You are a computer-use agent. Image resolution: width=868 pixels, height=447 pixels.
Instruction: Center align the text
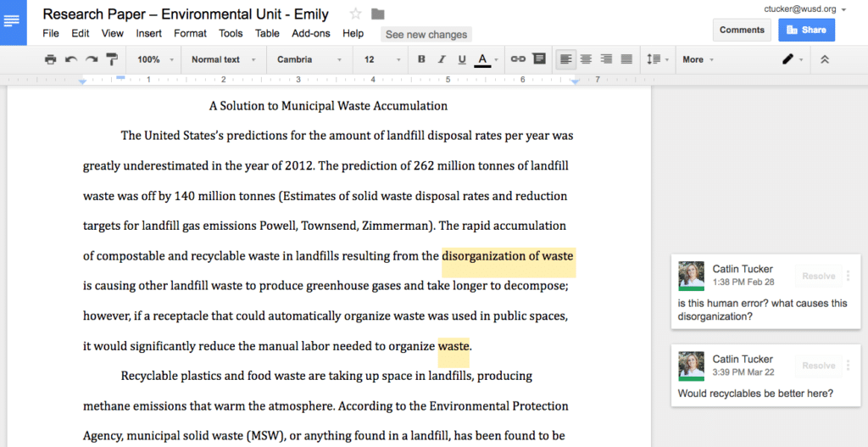(587, 59)
